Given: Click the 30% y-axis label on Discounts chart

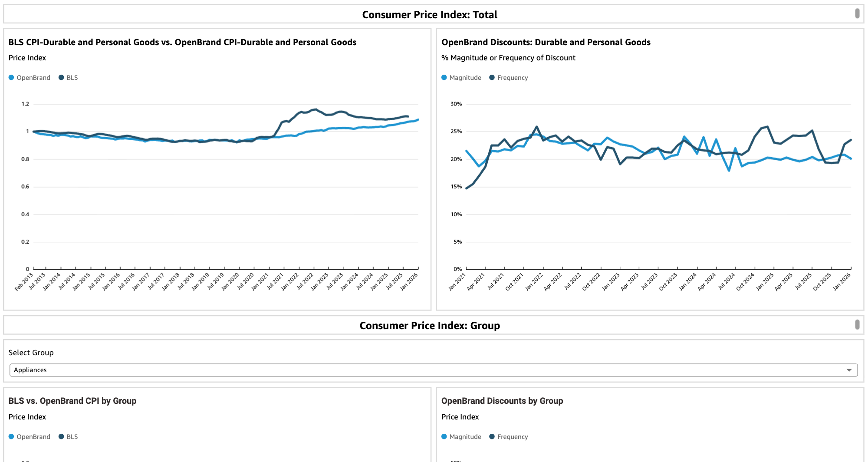Looking at the screenshot, I should click(x=456, y=104).
